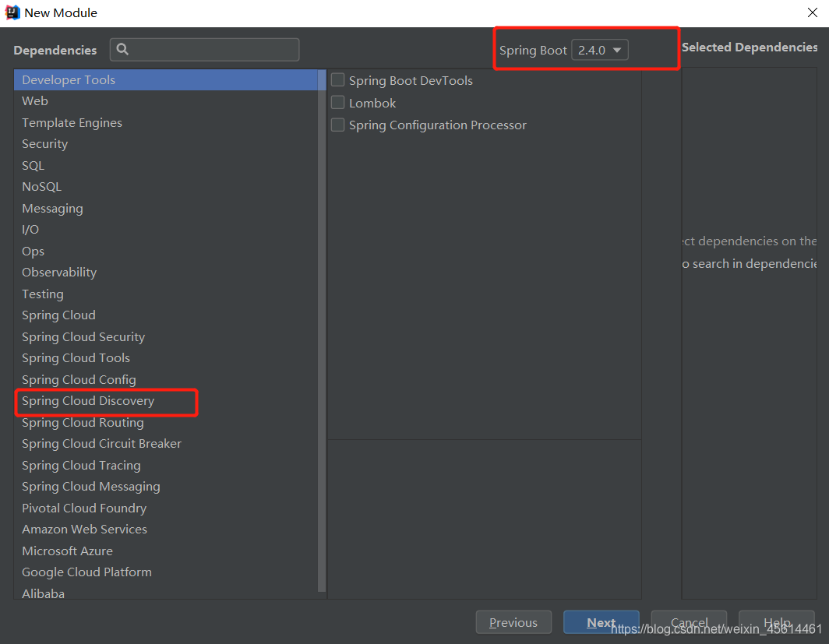Choose Spring Cloud Security category

point(166,336)
